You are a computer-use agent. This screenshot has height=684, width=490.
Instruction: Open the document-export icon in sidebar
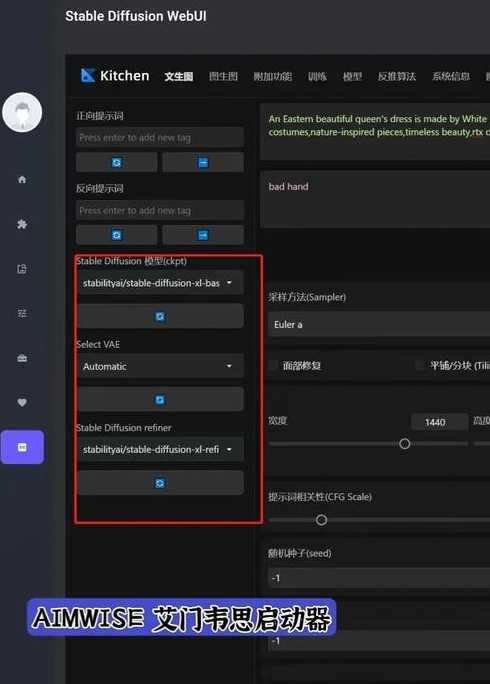click(x=22, y=269)
